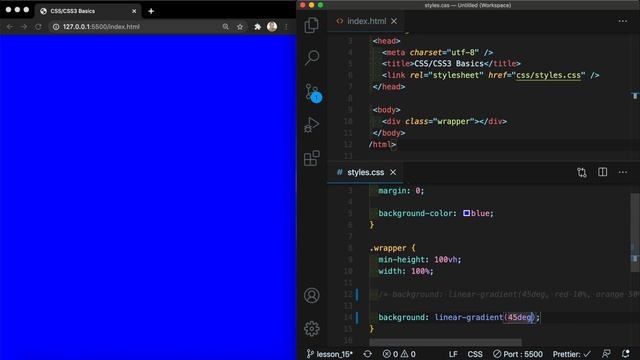
Task: Click the css/styles.css link in the HTML
Action: pos(548,75)
